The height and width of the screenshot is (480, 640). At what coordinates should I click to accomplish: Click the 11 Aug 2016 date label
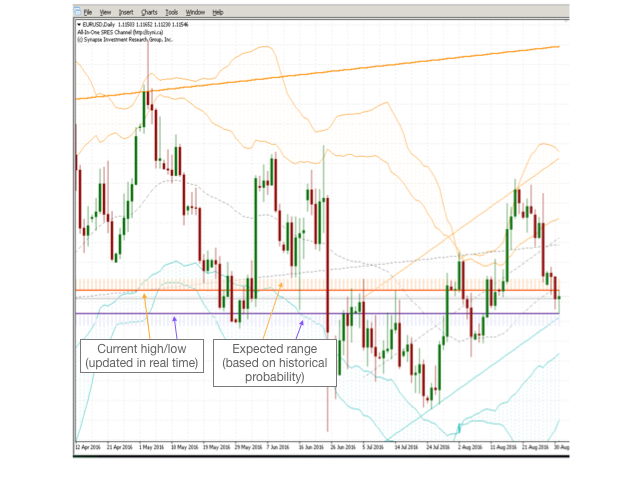503,447
